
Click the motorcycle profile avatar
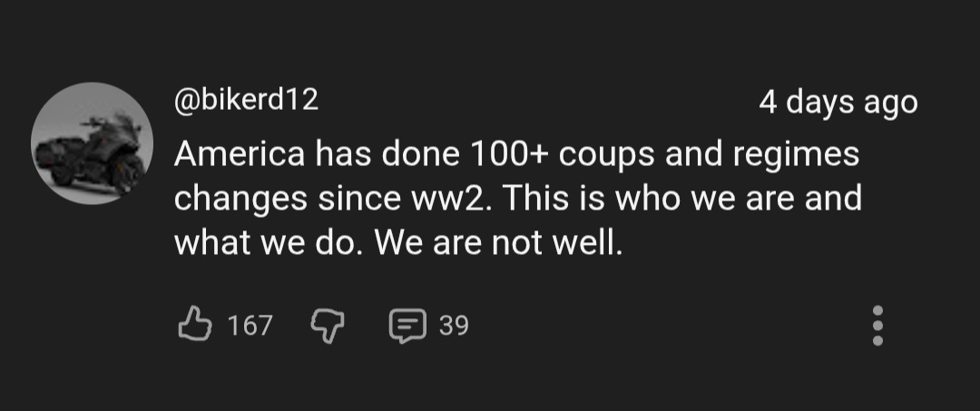click(92, 143)
